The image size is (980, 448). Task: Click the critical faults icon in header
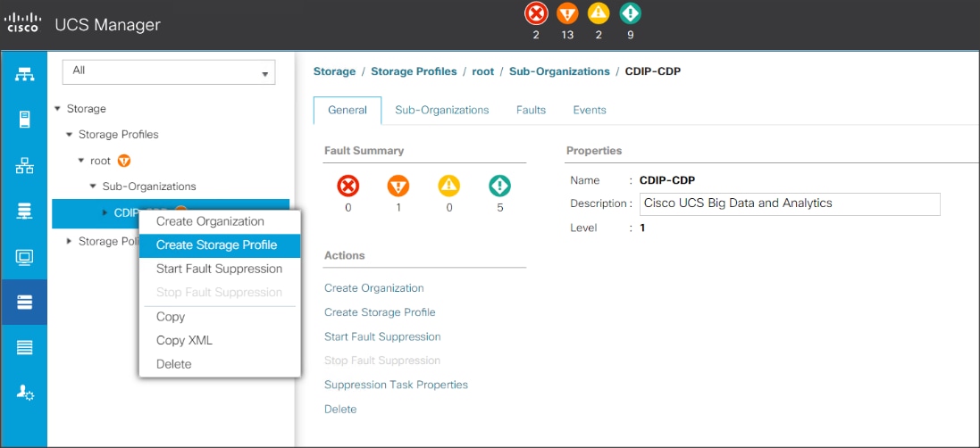tap(536, 13)
